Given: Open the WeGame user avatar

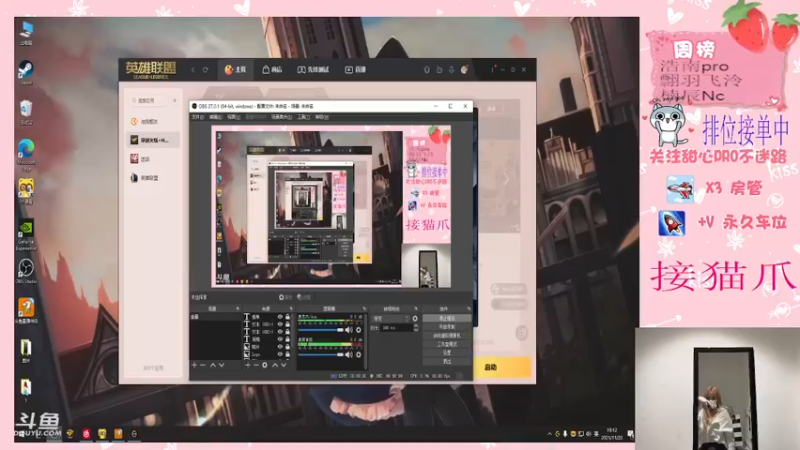Looking at the screenshot, I should pyautogui.click(x=464, y=70).
